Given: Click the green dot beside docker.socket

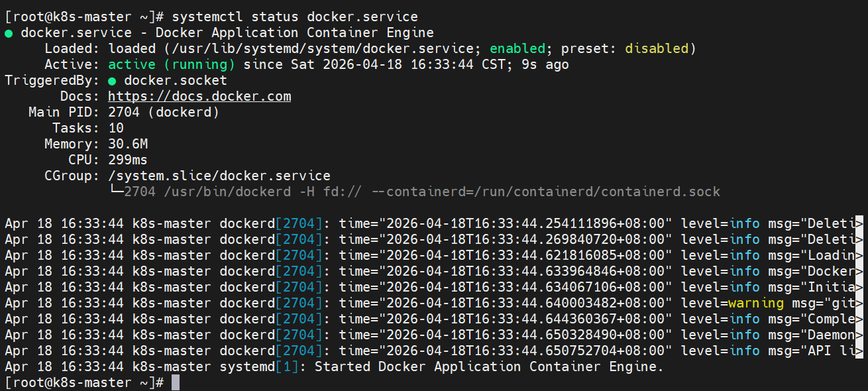Looking at the screenshot, I should point(112,81).
